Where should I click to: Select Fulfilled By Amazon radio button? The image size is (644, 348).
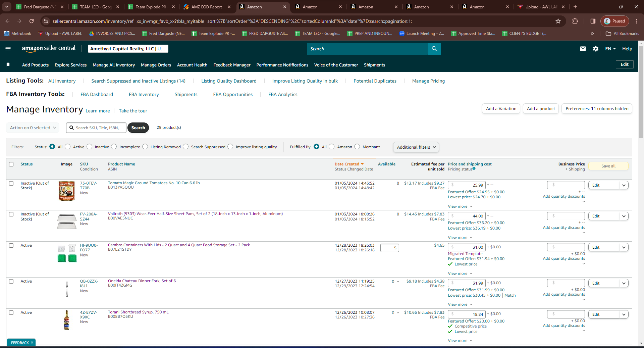click(332, 147)
